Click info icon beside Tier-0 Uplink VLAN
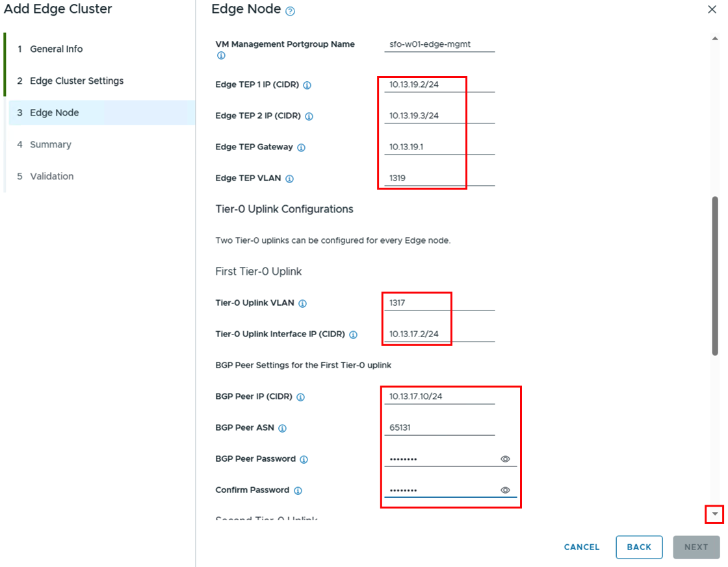The width and height of the screenshot is (728, 567). pos(302,303)
